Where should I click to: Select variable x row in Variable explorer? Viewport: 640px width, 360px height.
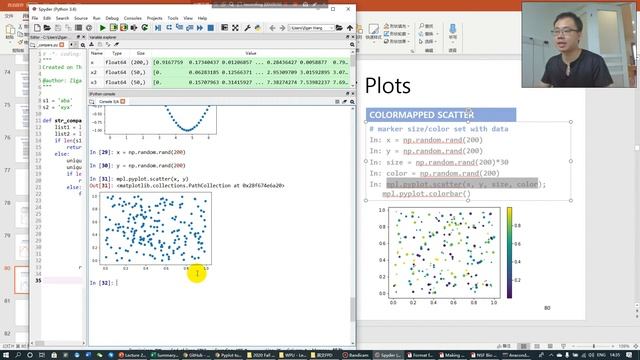coord(219,62)
